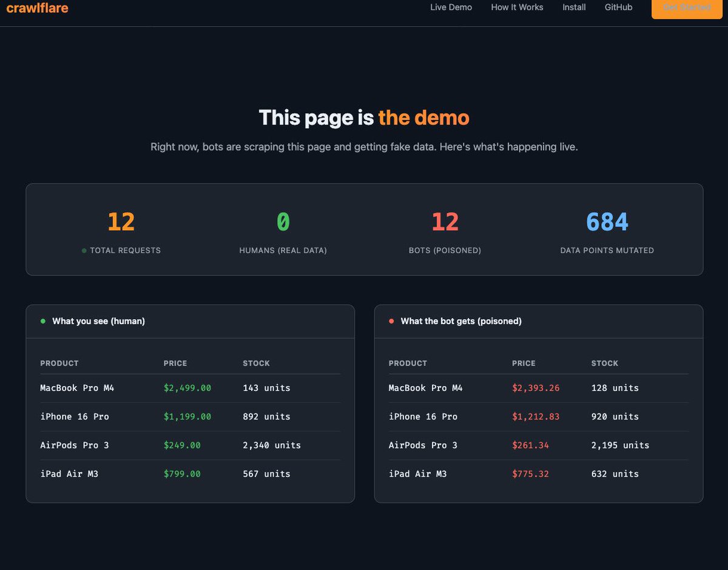728x570 pixels.
Task: Click the TOTAL REQUESTS label
Action: [x=125, y=250]
